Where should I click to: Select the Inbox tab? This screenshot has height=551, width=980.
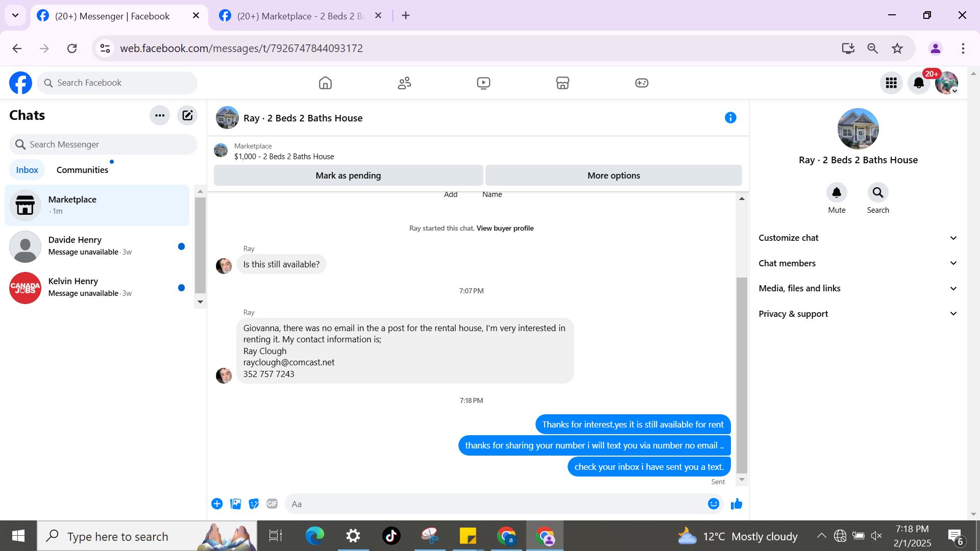[27, 170]
